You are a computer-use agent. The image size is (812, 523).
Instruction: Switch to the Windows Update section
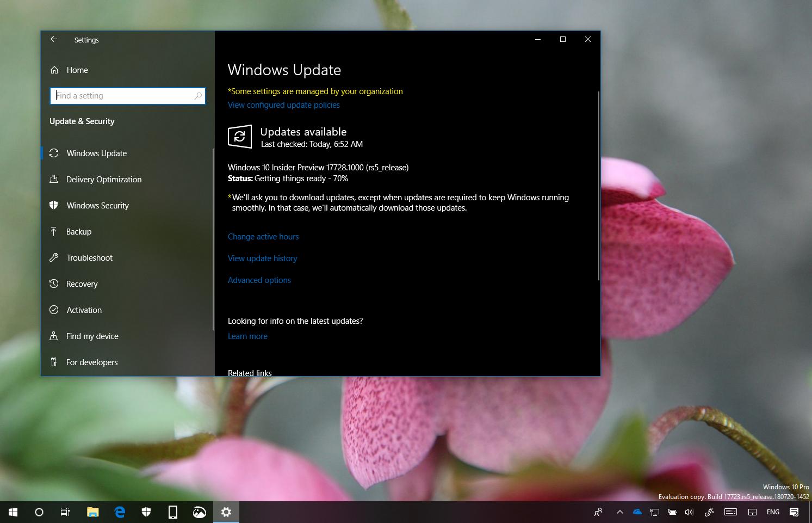[x=96, y=153]
